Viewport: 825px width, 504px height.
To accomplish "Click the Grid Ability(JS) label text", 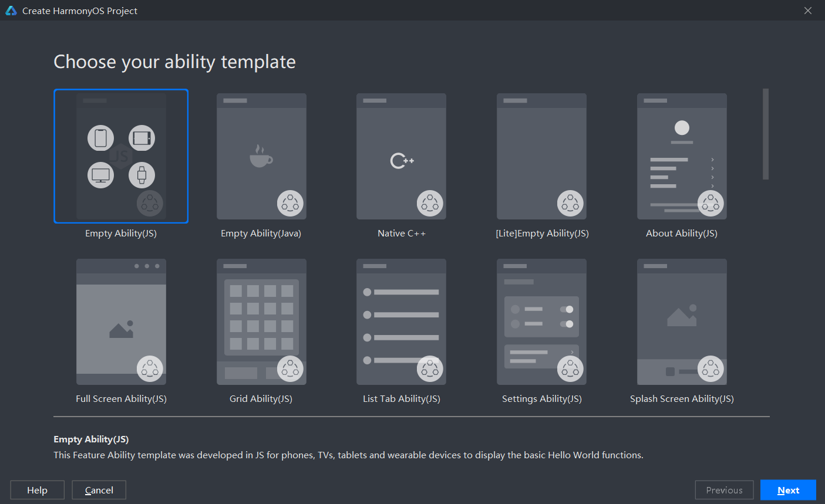I will (261, 399).
